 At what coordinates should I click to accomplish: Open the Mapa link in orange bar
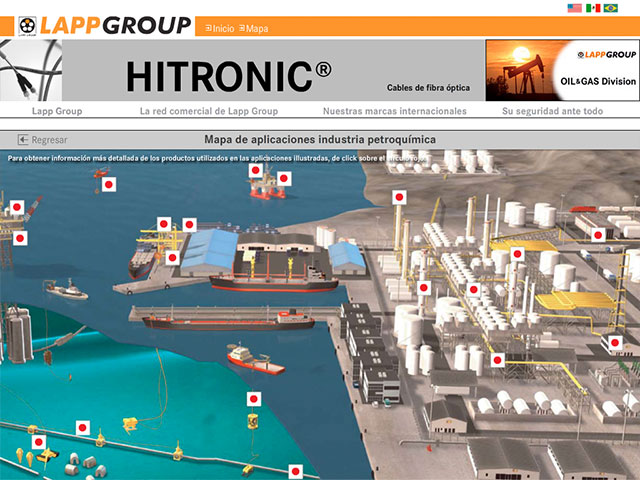(x=253, y=28)
